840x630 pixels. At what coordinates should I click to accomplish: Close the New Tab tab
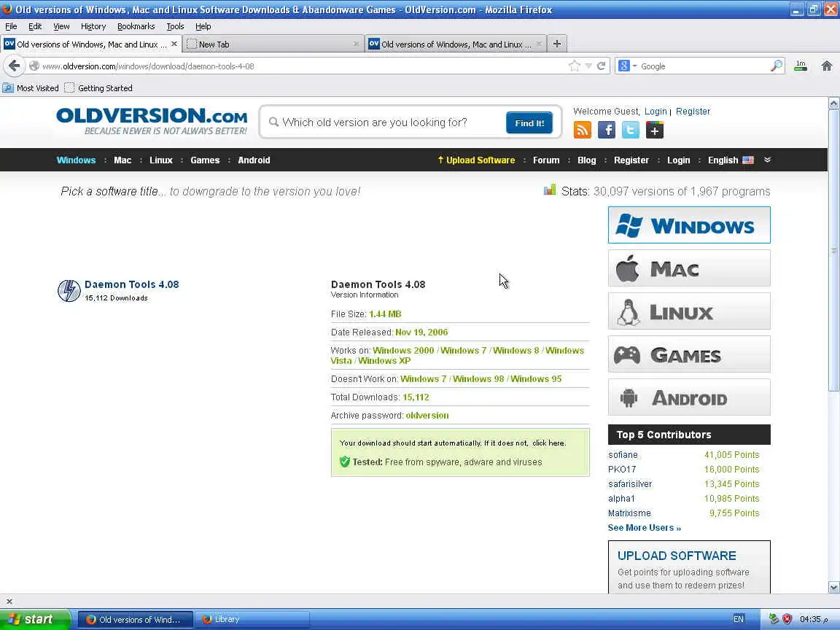coord(356,44)
